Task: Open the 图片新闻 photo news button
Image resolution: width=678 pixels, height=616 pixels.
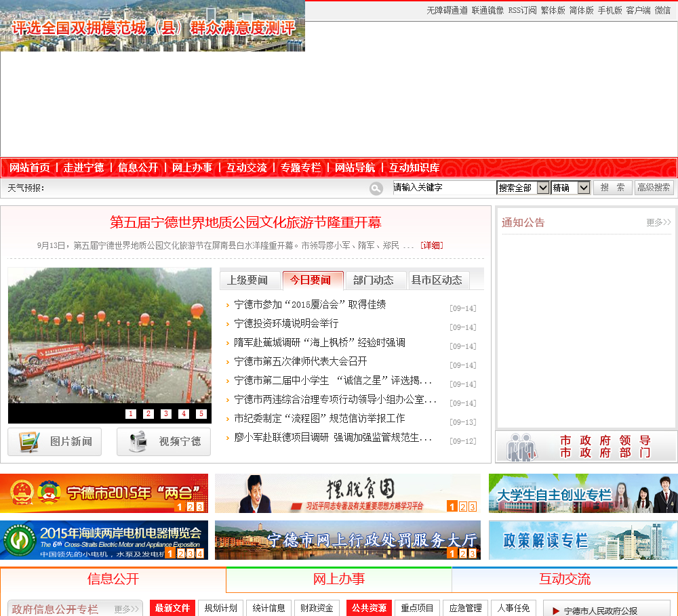Action: click(55, 442)
